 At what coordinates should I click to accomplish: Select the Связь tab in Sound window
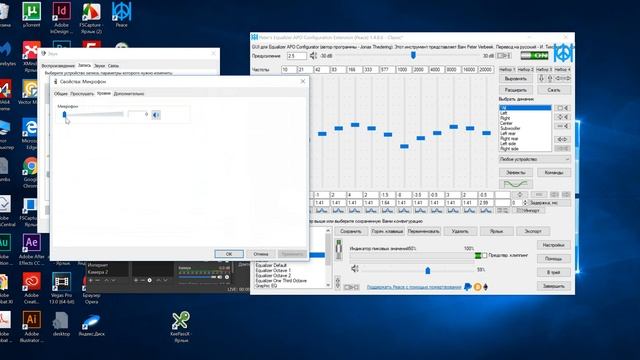(x=113, y=66)
